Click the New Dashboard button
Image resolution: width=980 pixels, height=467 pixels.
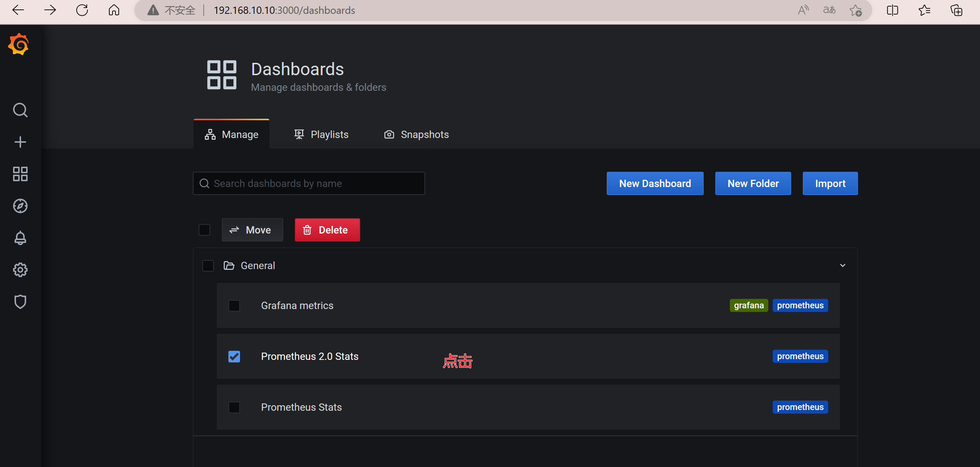655,183
